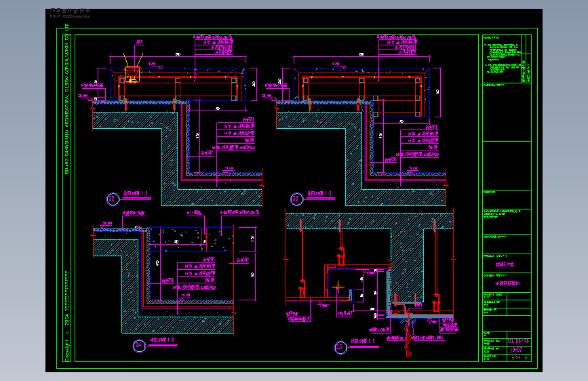Select the detail marker circle numbered 32
The height and width of the screenshot is (381, 588).
[113, 199]
